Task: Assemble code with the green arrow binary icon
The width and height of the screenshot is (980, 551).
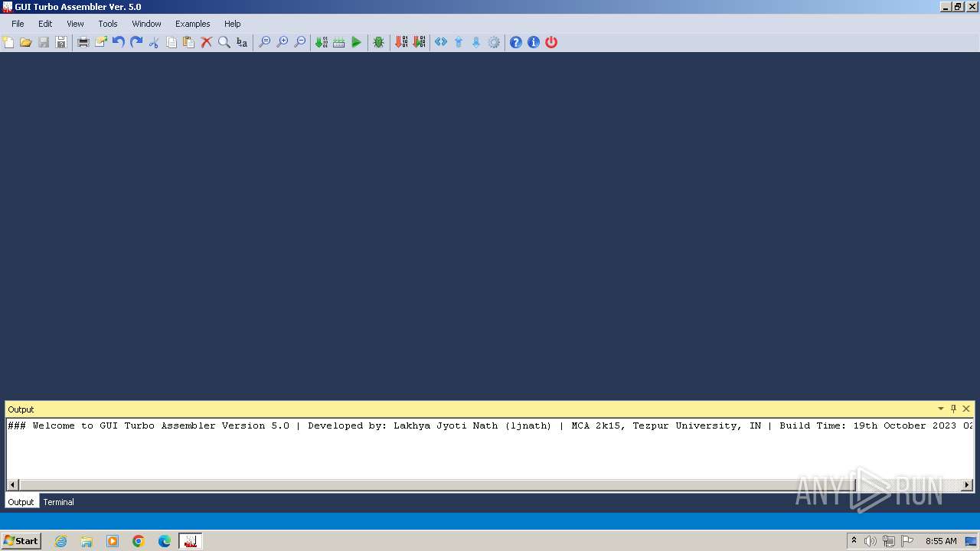Action: coord(322,42)
